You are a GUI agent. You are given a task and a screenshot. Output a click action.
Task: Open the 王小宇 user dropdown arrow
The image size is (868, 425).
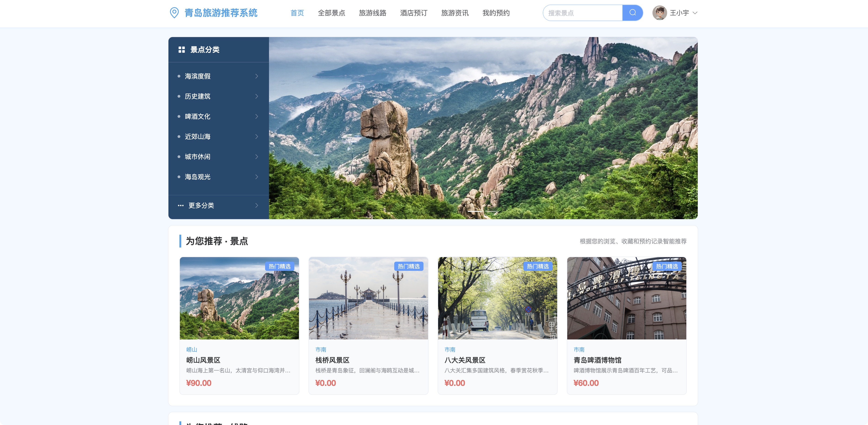(695, 13)
